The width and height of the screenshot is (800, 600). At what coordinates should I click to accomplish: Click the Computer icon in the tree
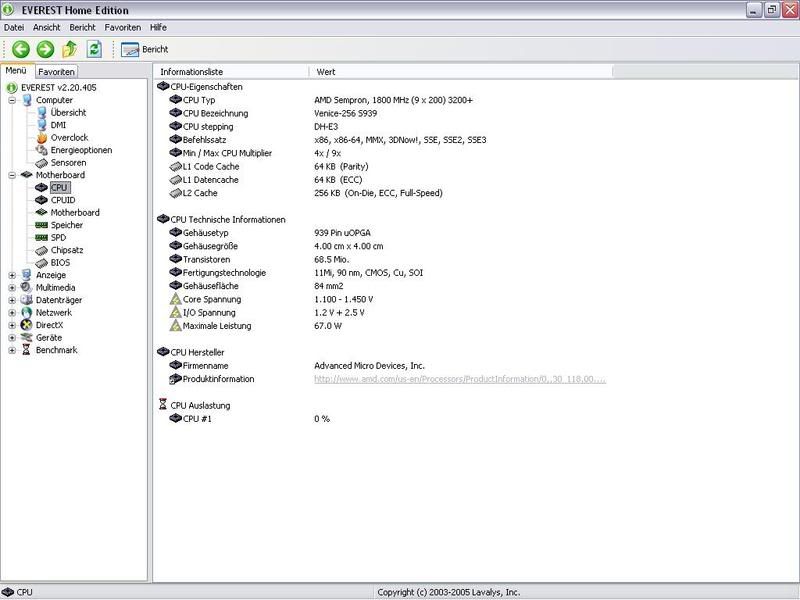tap(27, 100)
